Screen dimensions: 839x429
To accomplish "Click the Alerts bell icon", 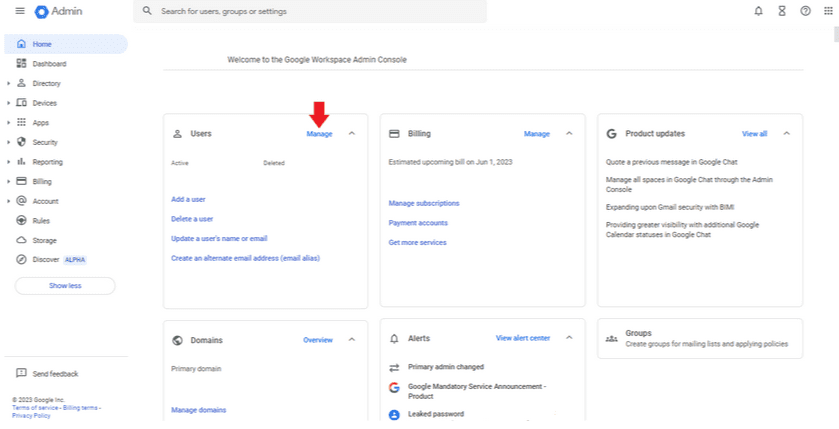I will 394,339.
